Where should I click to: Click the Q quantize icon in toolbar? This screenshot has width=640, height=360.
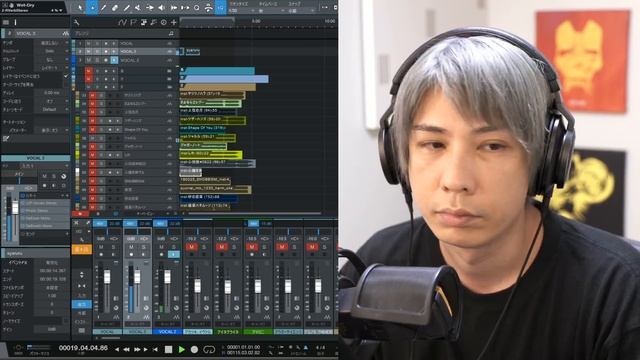pos(197,7)
